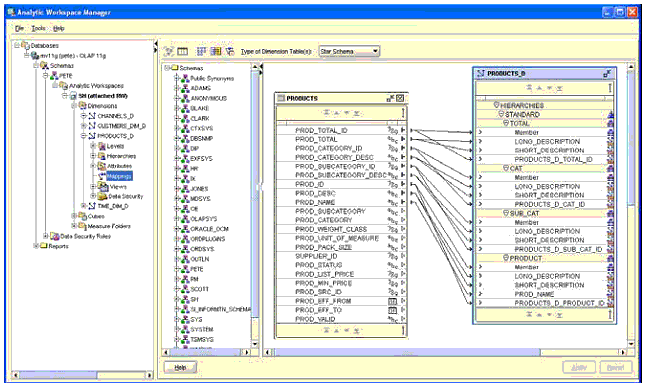The width and height of the screenshot is (647, 384).
Task: Expand the Levels node
Action: (94, 146)
